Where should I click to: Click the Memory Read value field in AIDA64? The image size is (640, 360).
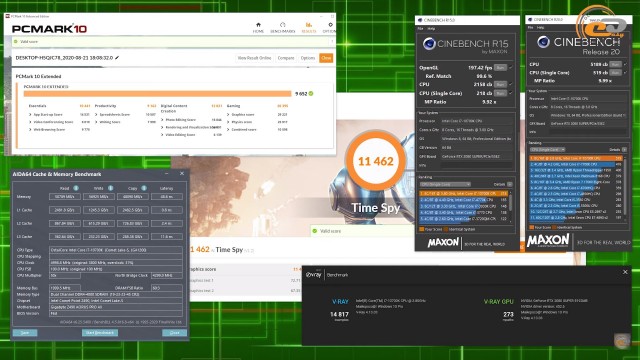(64, 197)
